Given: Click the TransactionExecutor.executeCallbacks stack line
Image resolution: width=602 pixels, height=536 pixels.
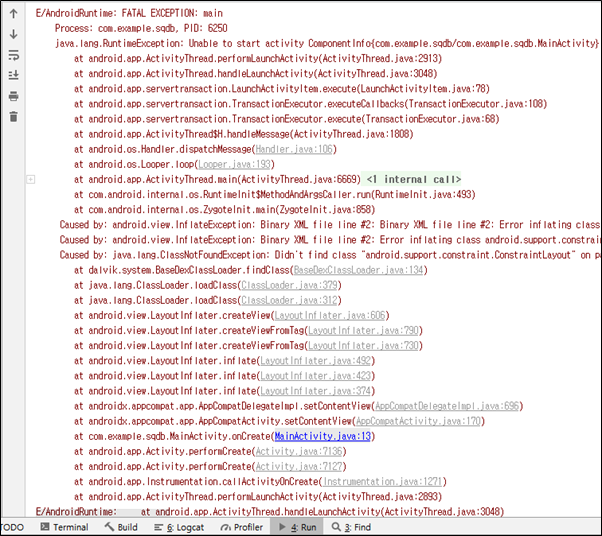Looking at the screenshot, I should [310, 104].
